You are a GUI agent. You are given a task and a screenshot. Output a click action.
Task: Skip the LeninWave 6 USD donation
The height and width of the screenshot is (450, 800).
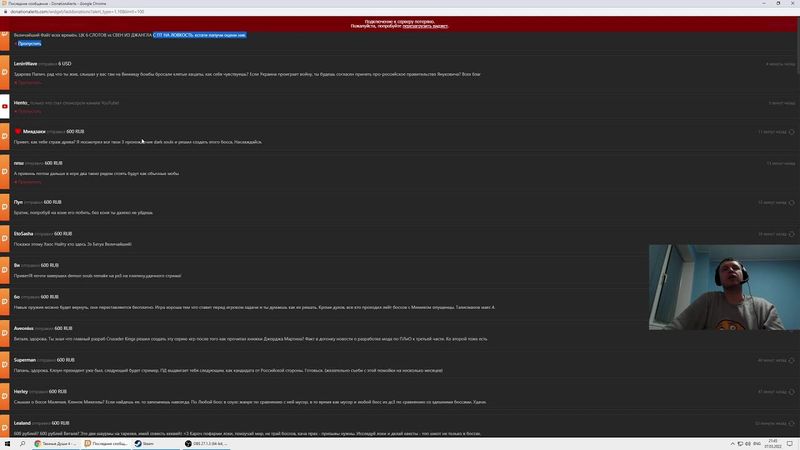29,82
